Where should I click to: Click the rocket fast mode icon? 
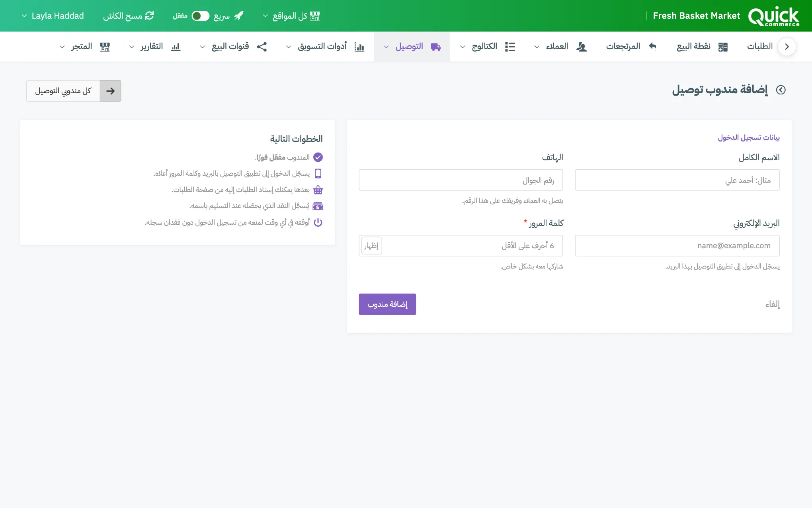tap(239, 16)
